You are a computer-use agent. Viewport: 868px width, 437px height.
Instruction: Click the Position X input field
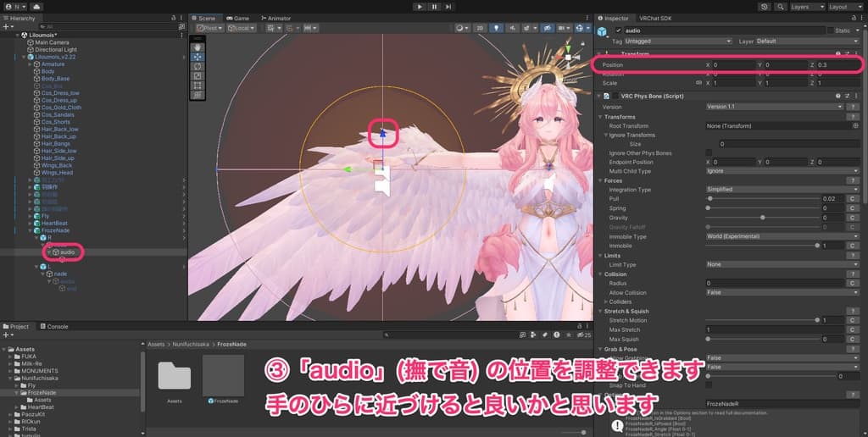733,64
